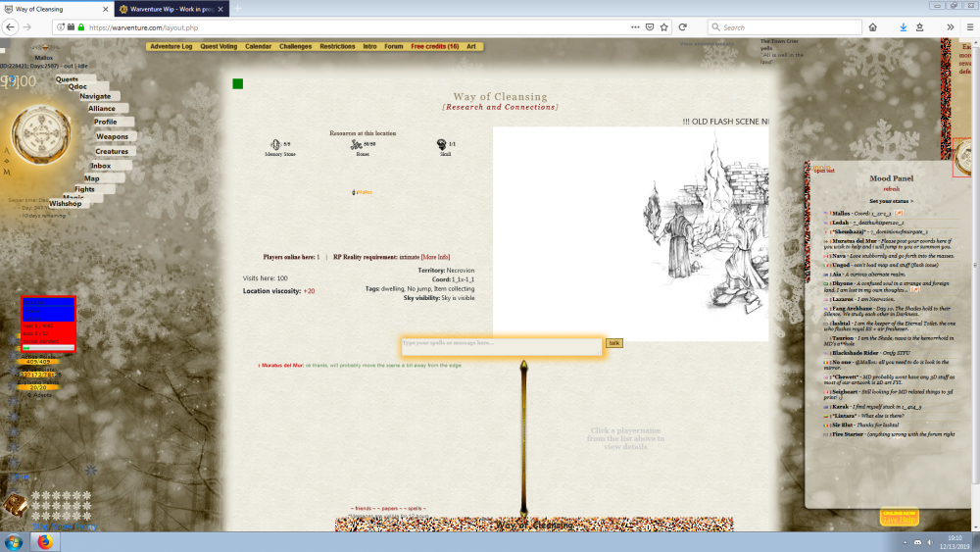
Task: Open Quest Voting in top menu
Action: tap(219, 46)
